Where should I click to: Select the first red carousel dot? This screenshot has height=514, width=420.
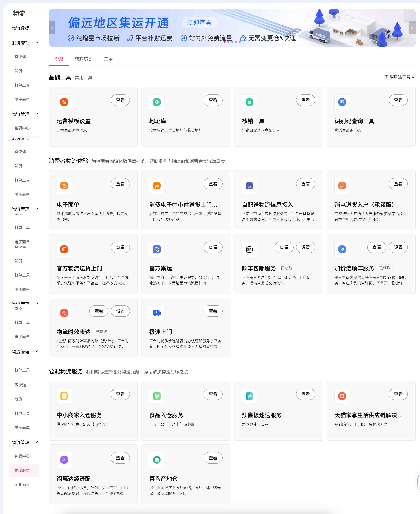tap(225, 42)
